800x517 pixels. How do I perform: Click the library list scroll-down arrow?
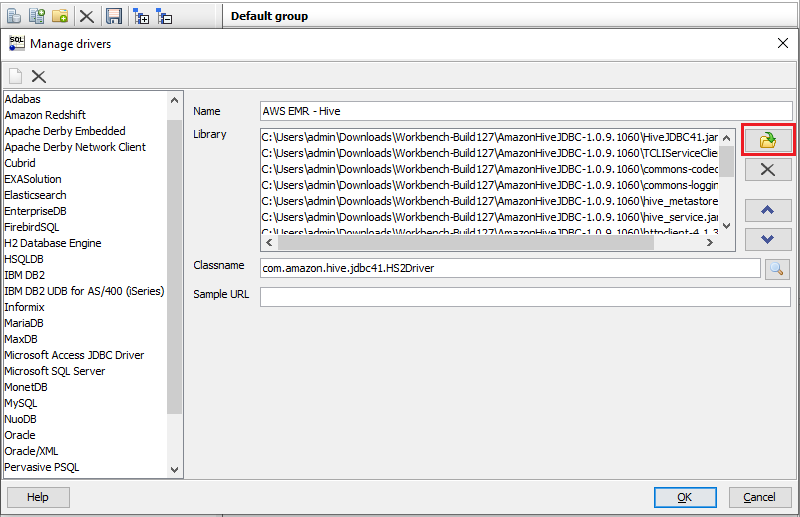coord(727,226)
